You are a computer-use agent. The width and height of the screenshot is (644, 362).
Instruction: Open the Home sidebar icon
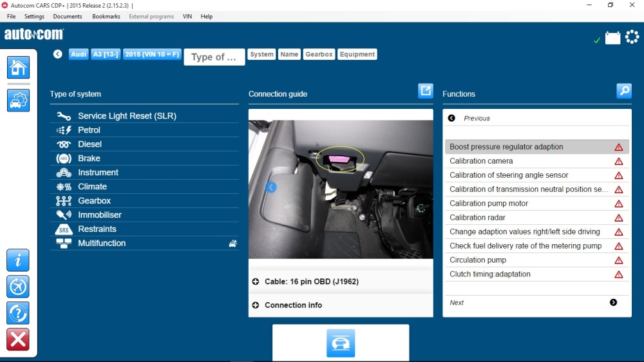18,68
